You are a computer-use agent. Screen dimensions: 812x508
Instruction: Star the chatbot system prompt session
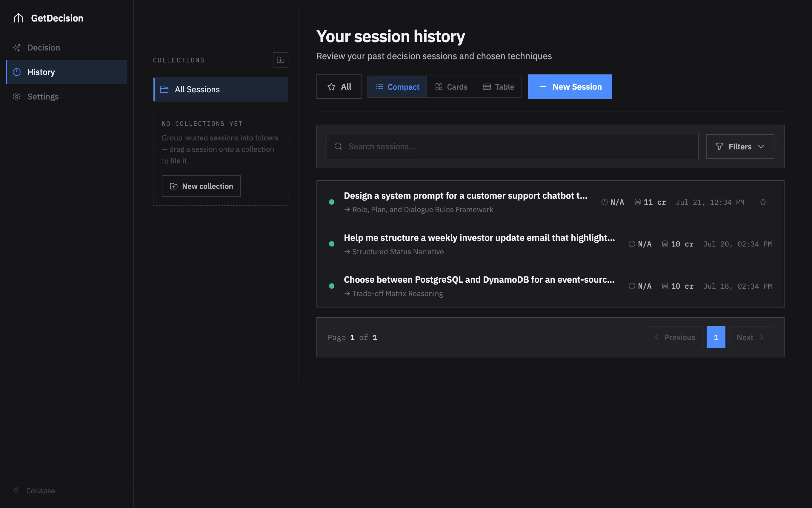coord(763,202)
